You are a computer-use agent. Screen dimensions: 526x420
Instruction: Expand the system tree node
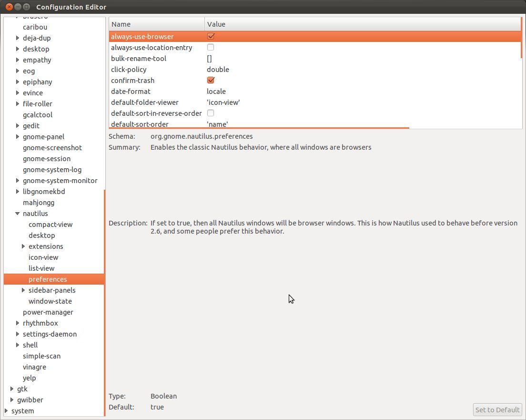click(x=6, y=411)
